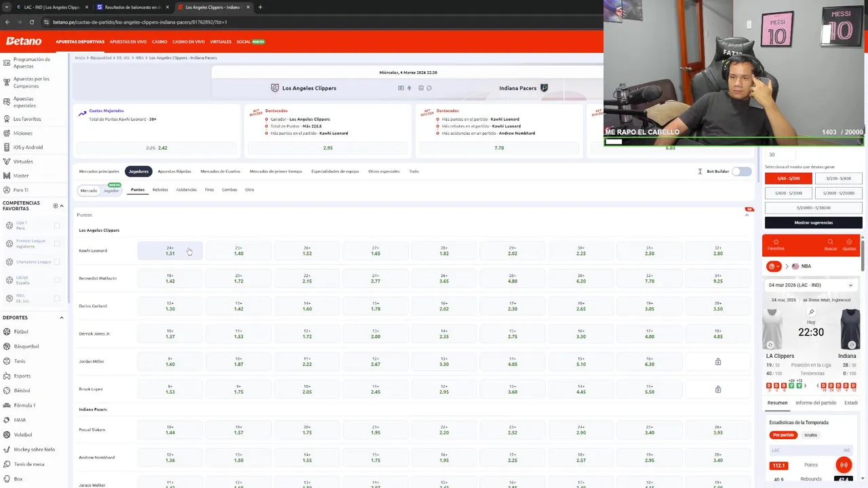Open the 04 mar 2026 (LAC - IND) match dropdown
Viewport: 868px width, 488px height.
click(x=811, y=285)
